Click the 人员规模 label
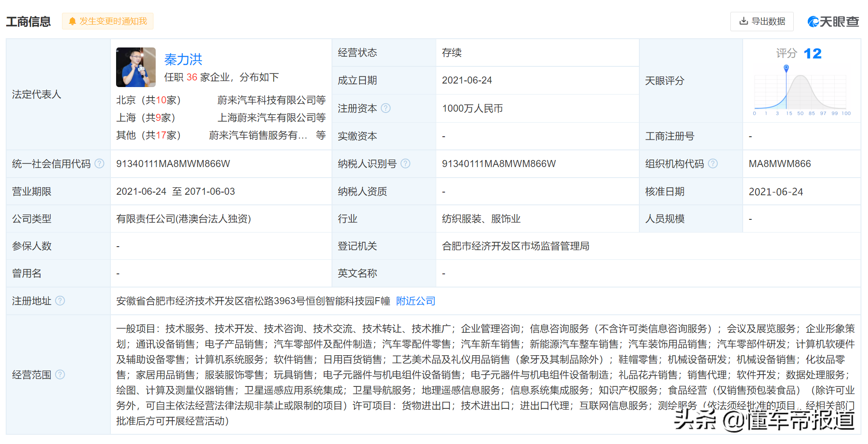 click(664, 219)
